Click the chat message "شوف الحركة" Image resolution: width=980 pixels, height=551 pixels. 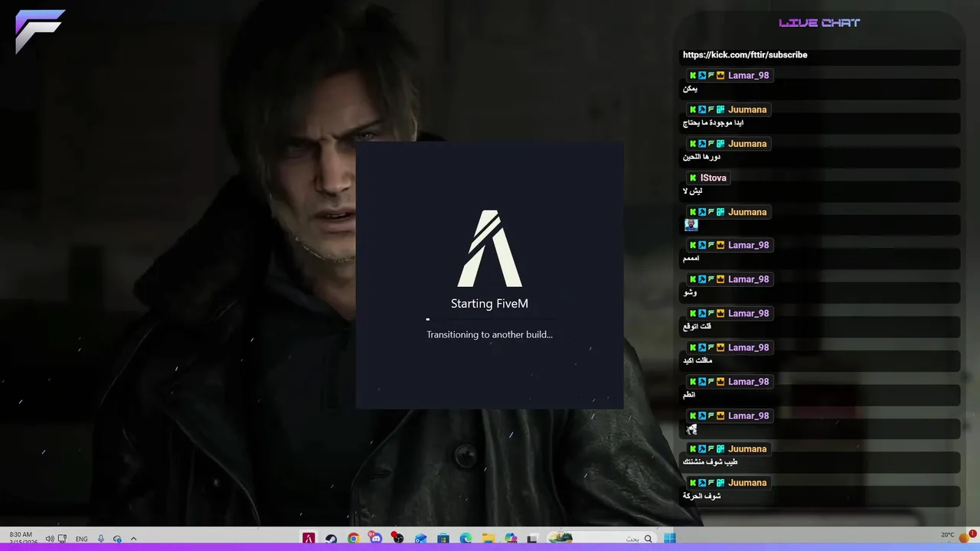pos(701,496)
